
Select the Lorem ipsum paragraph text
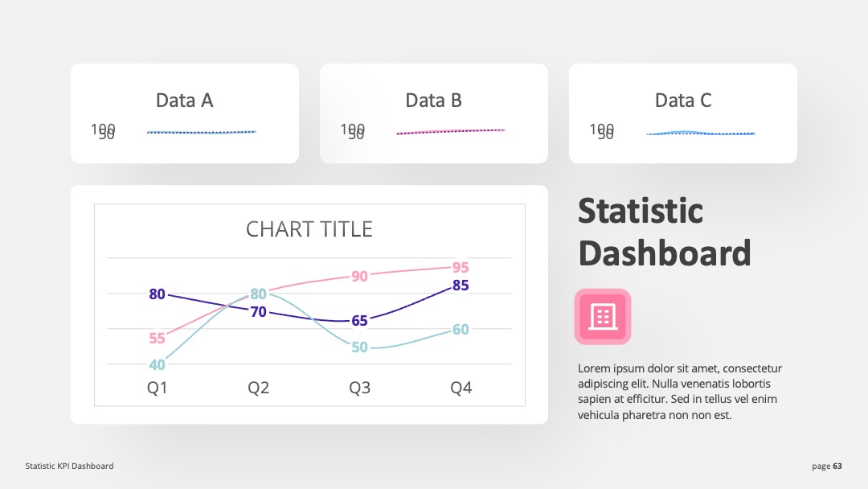click(680, 392)
